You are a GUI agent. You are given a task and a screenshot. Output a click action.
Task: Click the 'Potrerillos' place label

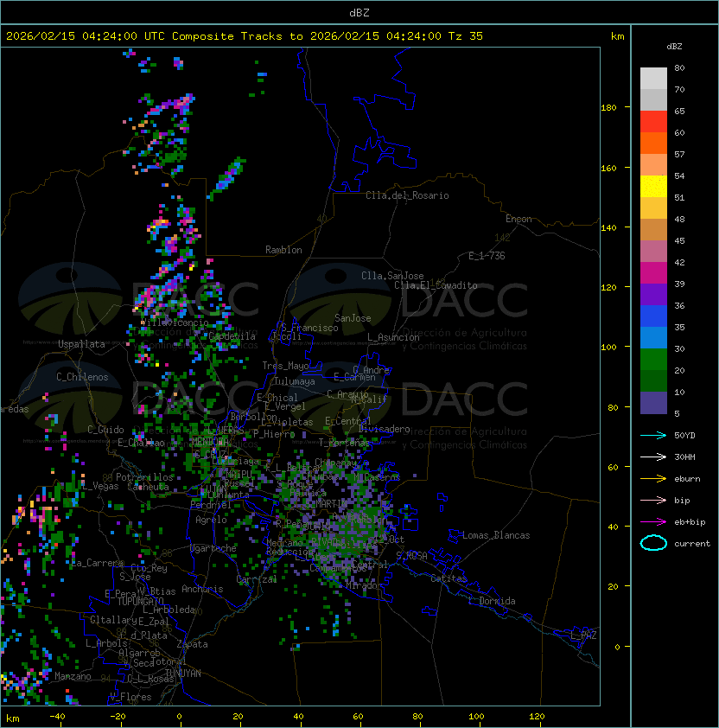(144, 477)
